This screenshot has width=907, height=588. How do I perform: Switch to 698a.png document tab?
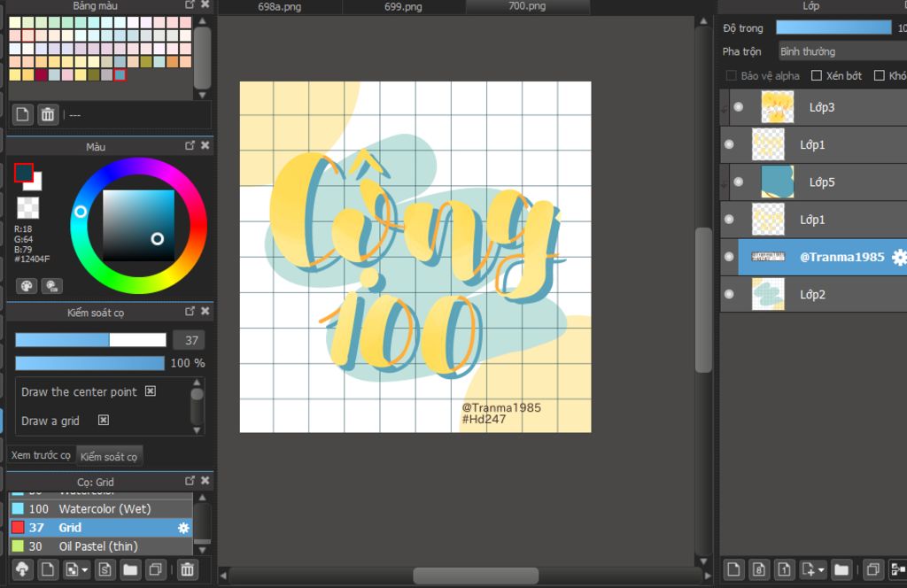279,7
